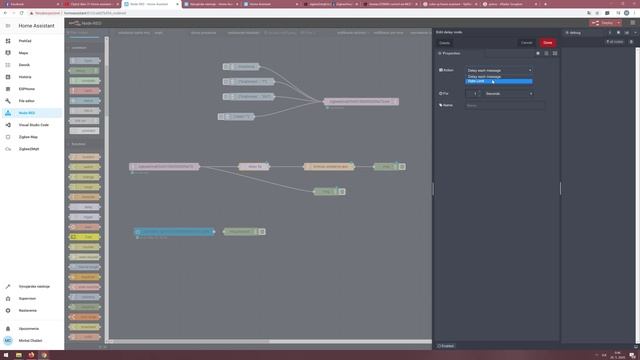The image size is (640, 360).
Task: Trigger the third inject node button
Action: 226,97
